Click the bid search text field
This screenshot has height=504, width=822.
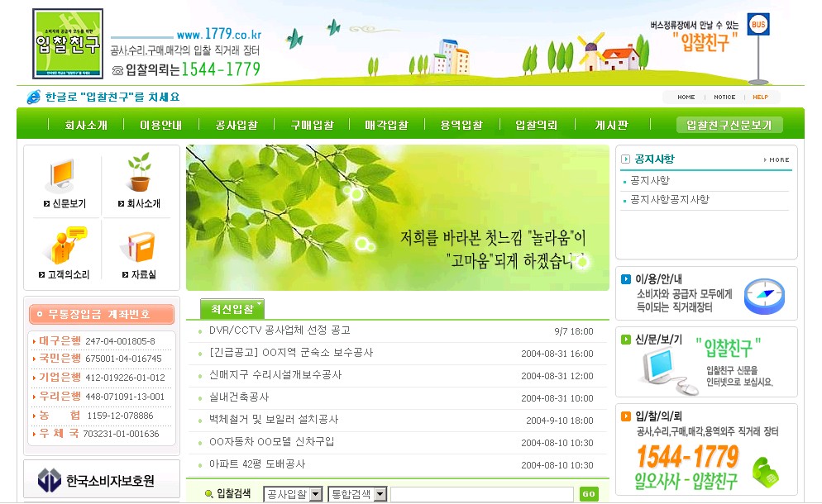[482, 494]
